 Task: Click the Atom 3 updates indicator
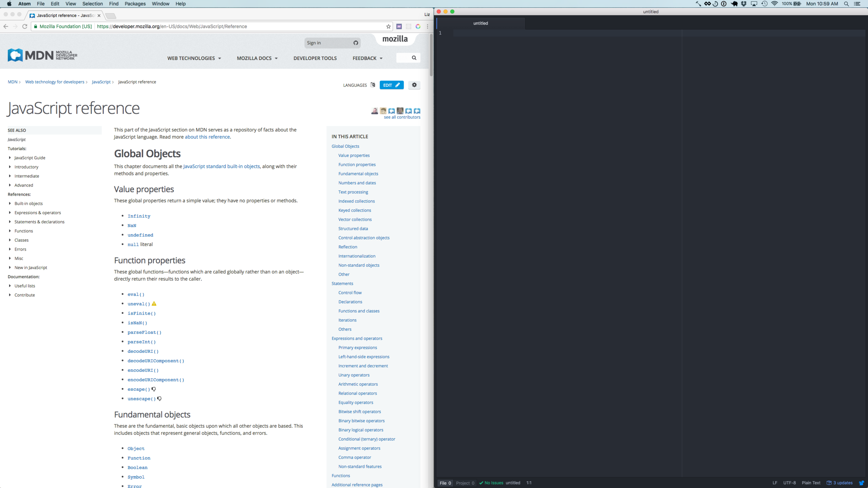[x=840, y=483]
